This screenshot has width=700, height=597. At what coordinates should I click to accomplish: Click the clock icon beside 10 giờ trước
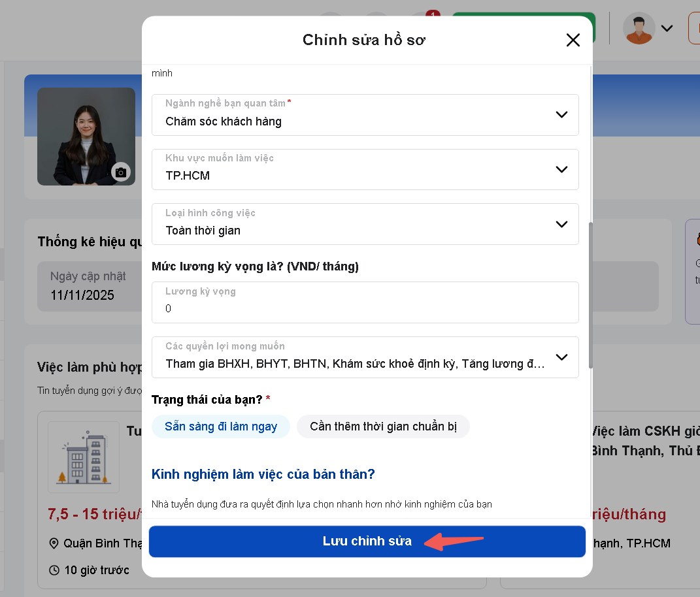pos(54,570)
